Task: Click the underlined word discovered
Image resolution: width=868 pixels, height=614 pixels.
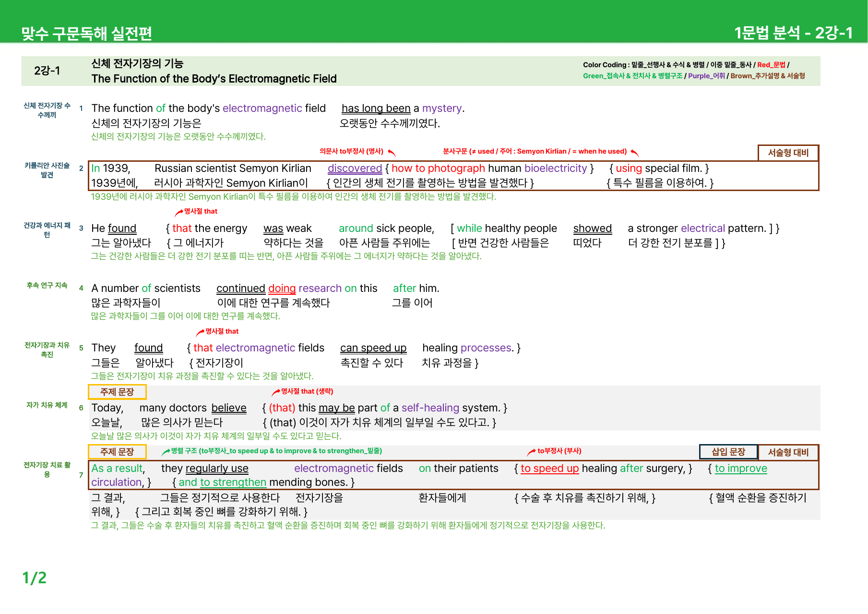Action: pyautogui.click(x=355, y=169)
